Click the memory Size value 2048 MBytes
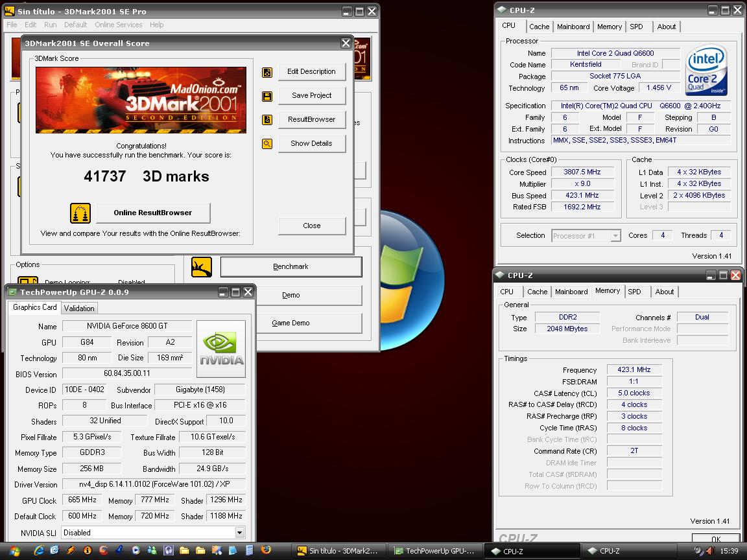 tap(567, 329)
